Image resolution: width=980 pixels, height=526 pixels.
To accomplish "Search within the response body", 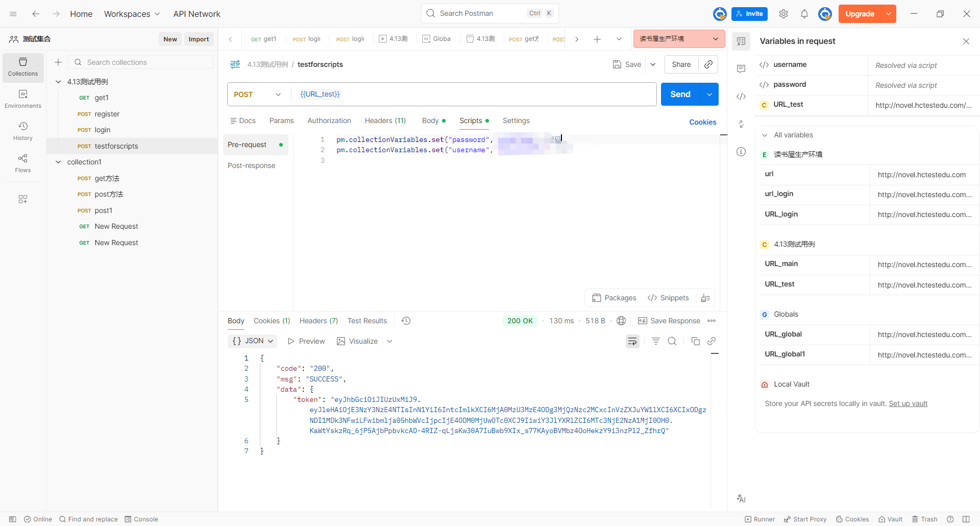I will (672, 341).
